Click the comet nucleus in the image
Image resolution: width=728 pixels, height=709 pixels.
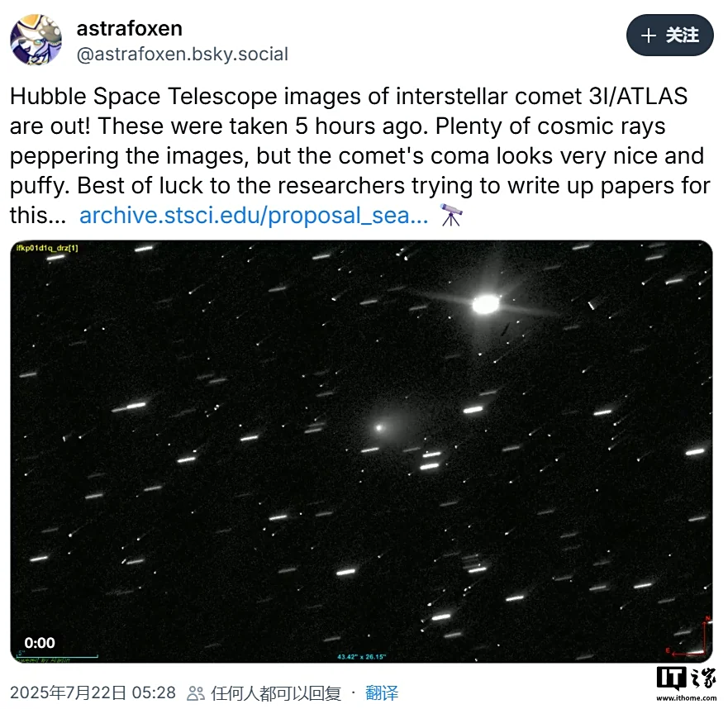379,427
